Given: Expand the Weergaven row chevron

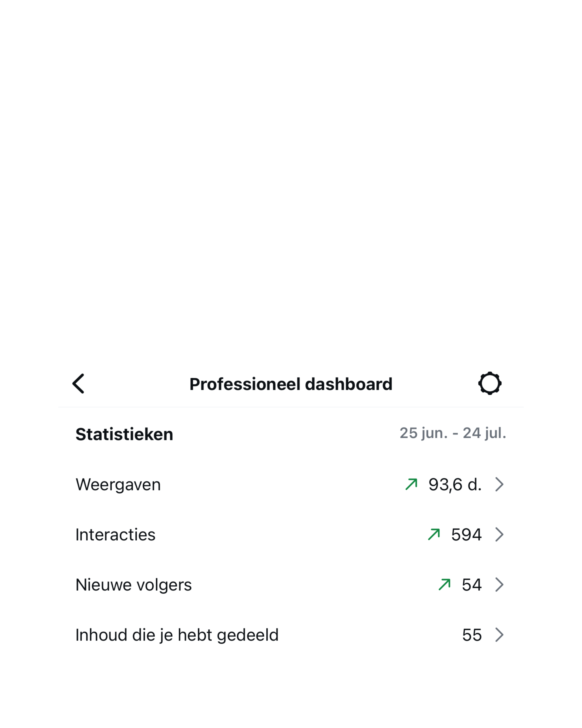Looking at the screenshot, I should coord(499,484).
